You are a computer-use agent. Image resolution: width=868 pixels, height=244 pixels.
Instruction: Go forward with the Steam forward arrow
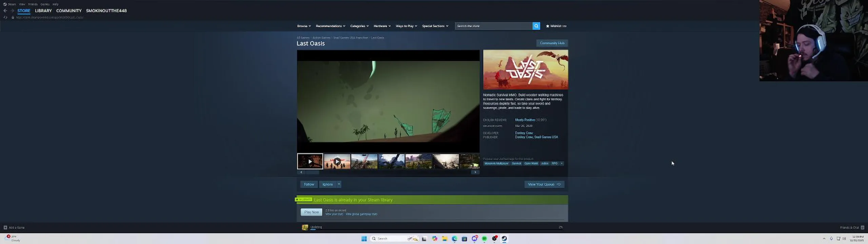point(12,11)
